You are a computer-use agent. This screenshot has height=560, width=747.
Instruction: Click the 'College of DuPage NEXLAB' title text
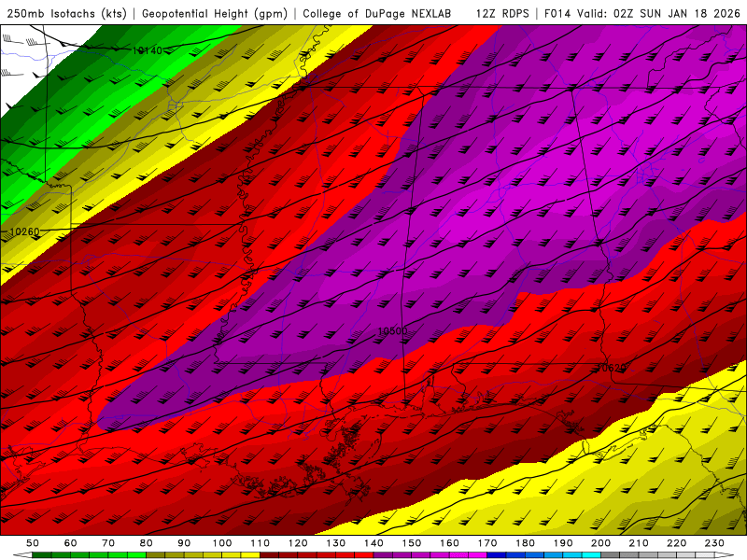click(x=377, y=13)
